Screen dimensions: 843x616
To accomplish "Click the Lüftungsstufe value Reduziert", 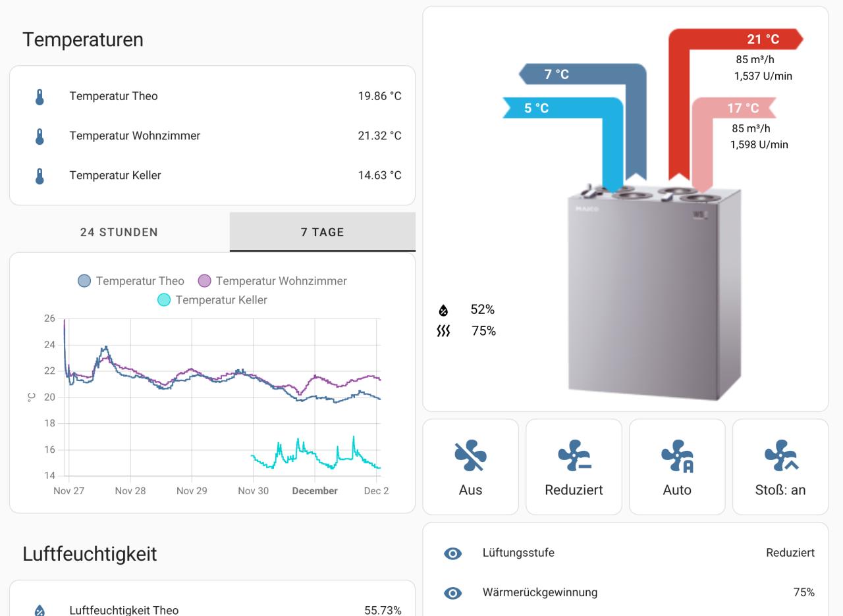I will pos(790,553).
